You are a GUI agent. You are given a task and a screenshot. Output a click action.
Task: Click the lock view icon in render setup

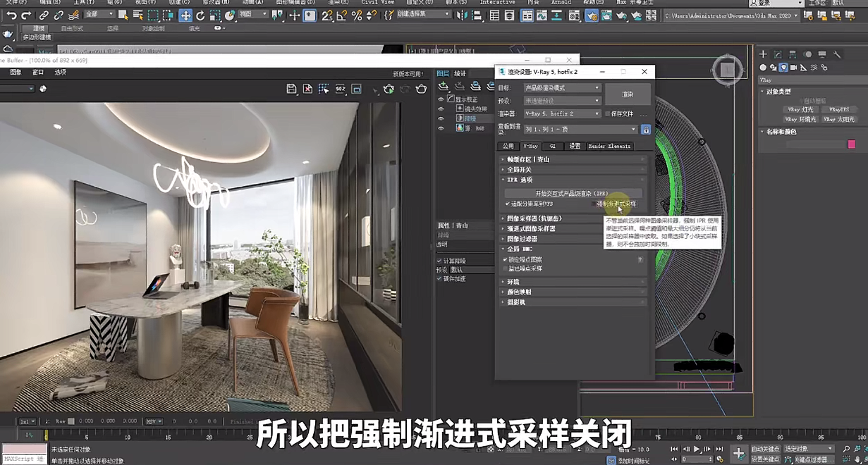pos(645,130)
